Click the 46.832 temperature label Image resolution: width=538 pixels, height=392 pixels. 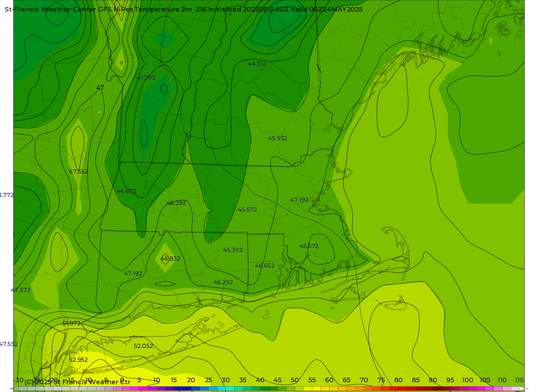click(170, 259)
